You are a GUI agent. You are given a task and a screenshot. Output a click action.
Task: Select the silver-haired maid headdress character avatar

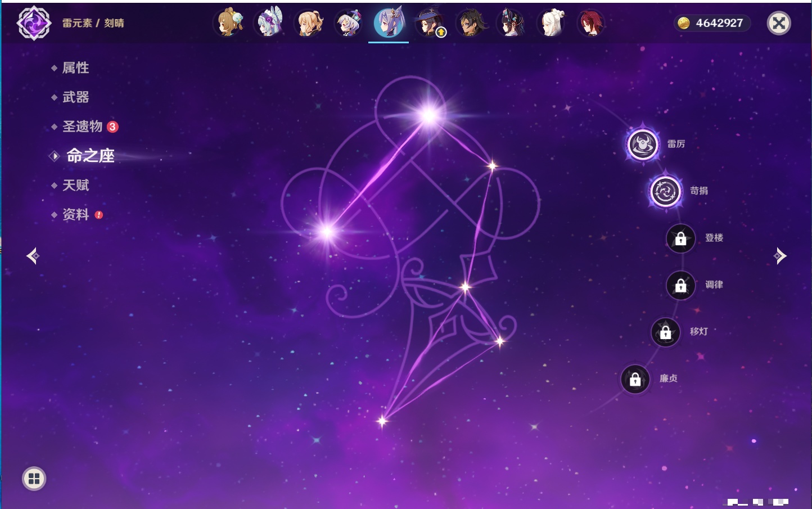[x=269, y=23]
